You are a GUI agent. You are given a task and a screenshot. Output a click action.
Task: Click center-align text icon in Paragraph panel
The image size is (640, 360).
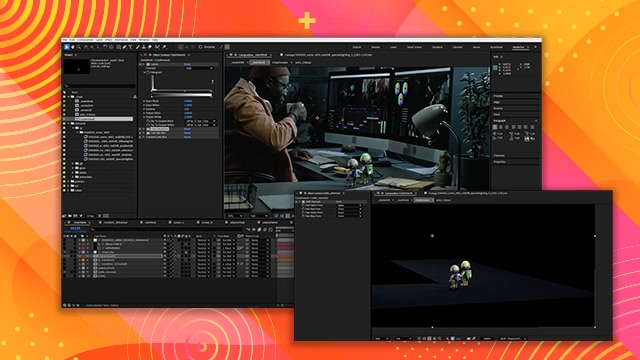coord(501,127)
